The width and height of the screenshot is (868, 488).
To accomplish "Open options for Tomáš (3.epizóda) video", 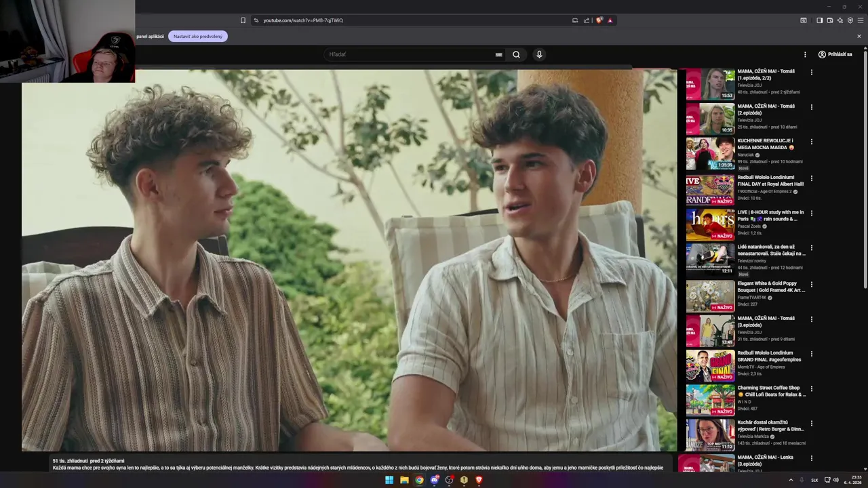I will 811,319.
